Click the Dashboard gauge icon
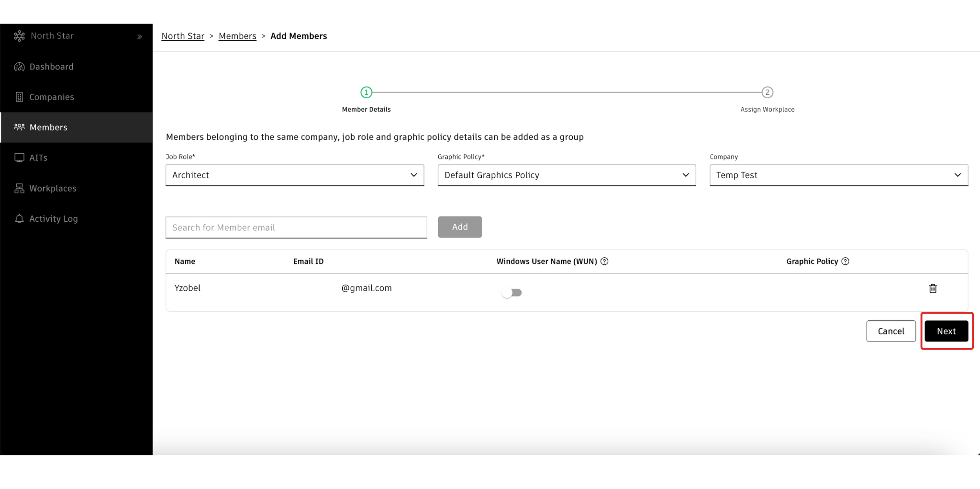This screenshot has height=489, width=980. coord(19,67)
